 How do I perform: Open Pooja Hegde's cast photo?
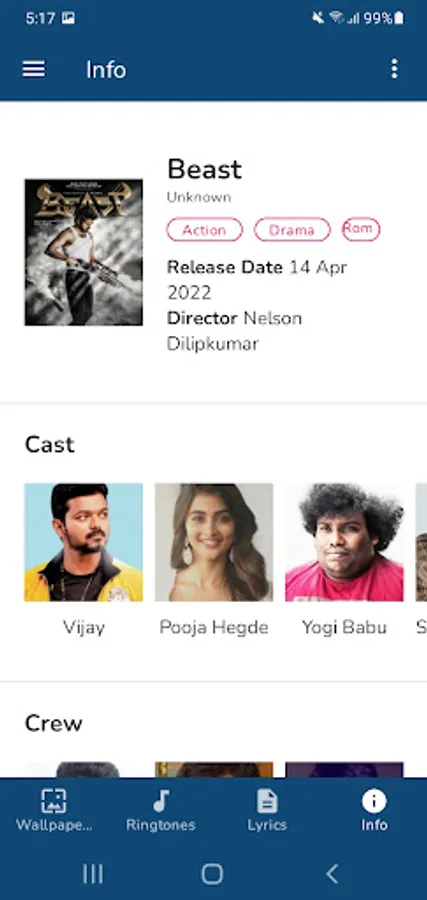click(x=214, y=542)
